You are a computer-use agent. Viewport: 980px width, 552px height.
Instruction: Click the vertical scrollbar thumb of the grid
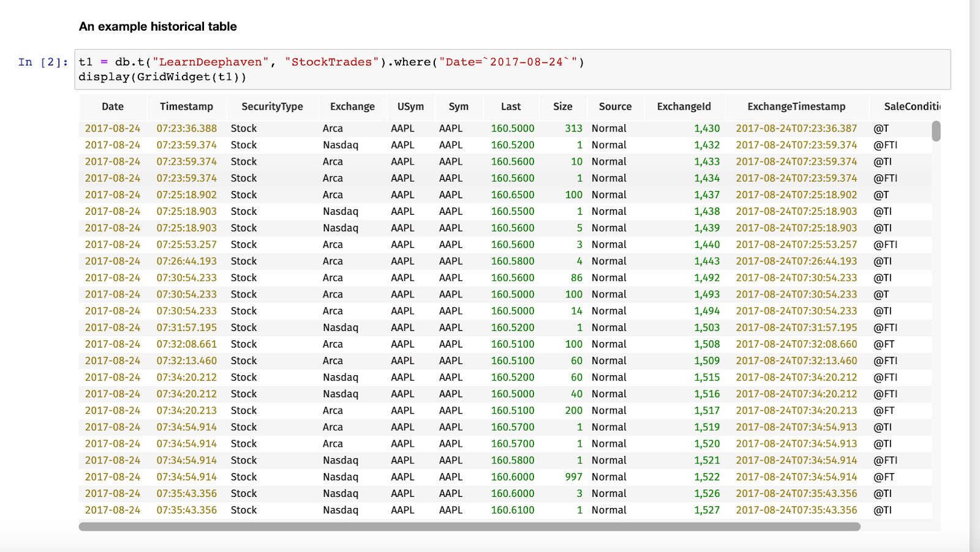(x=936, y=131)
